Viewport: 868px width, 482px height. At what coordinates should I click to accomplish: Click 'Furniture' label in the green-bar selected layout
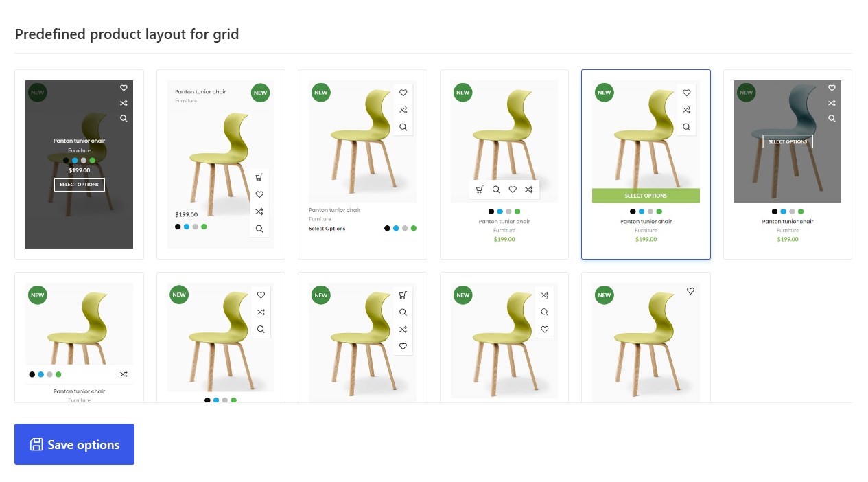click(x=646, y=231)
